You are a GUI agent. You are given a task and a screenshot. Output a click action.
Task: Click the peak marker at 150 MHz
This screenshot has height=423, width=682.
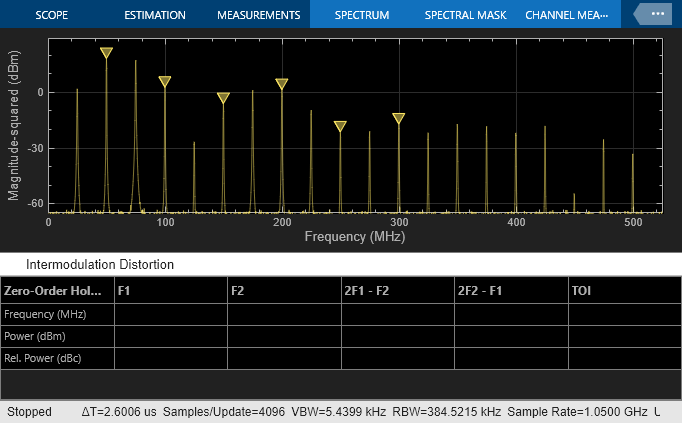coord(223,98)
